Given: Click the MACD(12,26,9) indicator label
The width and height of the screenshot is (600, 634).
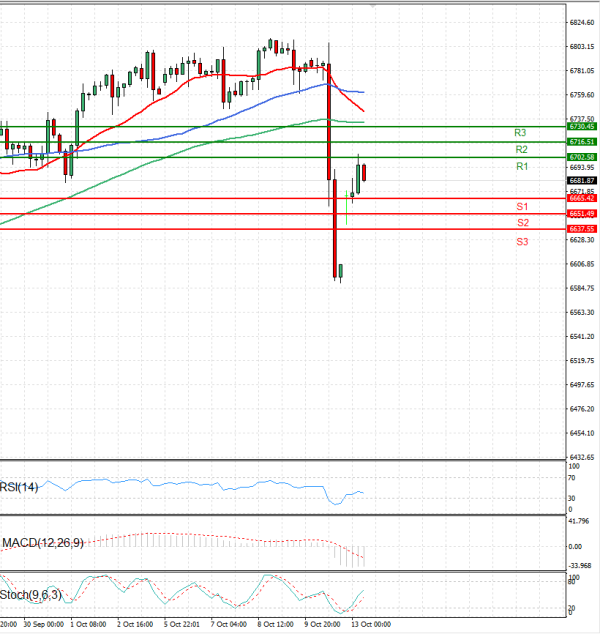Looking at the screenshot, I should 42,542.
